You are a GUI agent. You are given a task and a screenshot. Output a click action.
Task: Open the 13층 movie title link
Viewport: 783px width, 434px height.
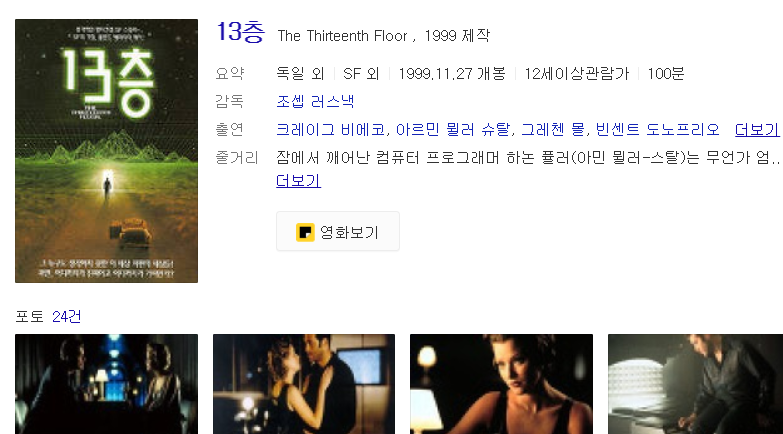pyautogui.click(x=240, y=32)
